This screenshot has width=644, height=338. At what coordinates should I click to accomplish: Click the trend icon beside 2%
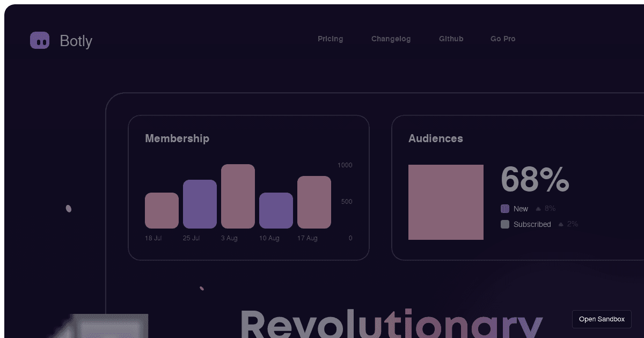pos(561,224)
